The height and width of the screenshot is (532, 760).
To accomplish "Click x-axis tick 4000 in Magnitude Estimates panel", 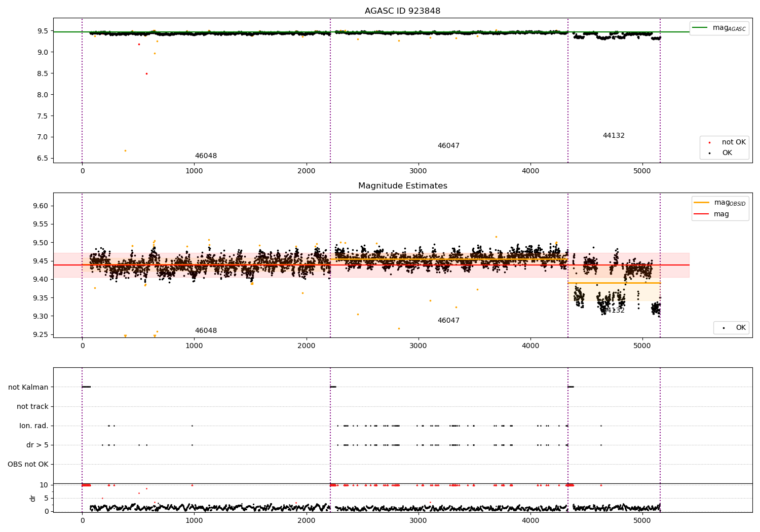I will (530, 346).
